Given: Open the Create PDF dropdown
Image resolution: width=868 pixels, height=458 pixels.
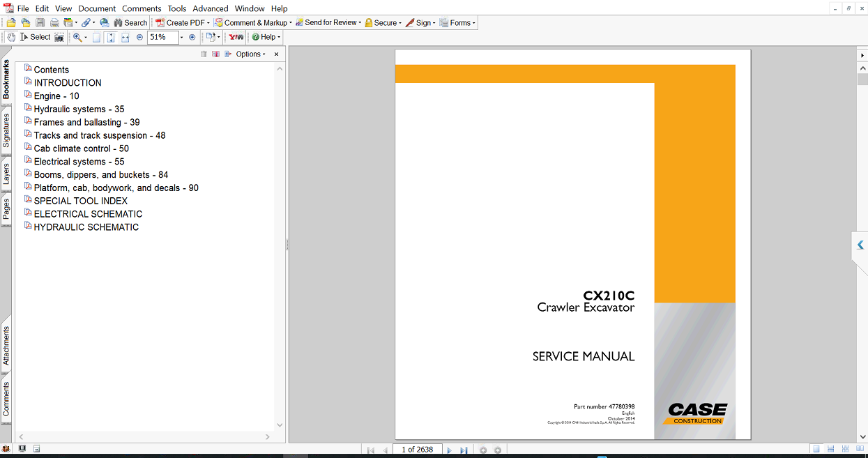Looking at the screenshot, I should [183, 23].
